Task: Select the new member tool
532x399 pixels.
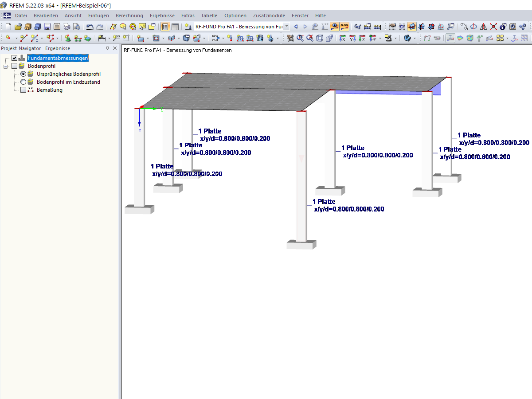Action: 34,38
